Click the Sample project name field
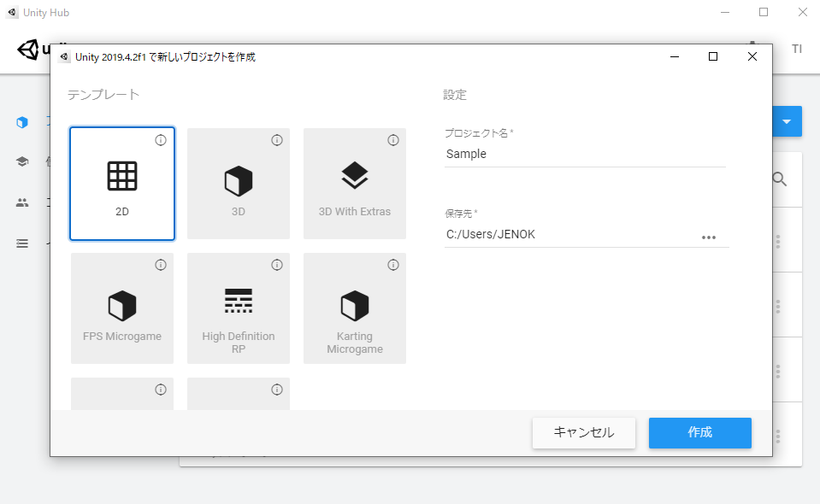 (x=585, y=154)
